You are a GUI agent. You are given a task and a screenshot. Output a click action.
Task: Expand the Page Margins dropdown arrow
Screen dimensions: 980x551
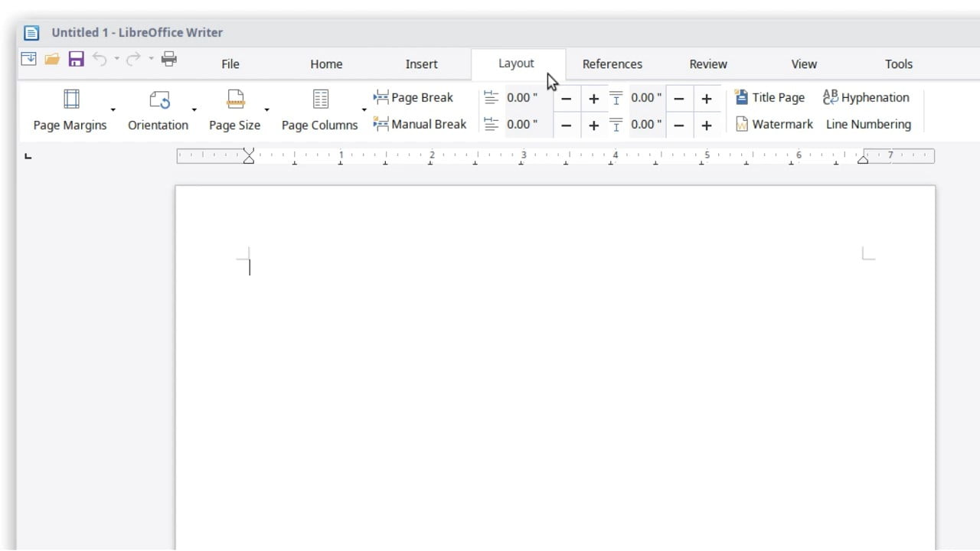pos(113,110)
